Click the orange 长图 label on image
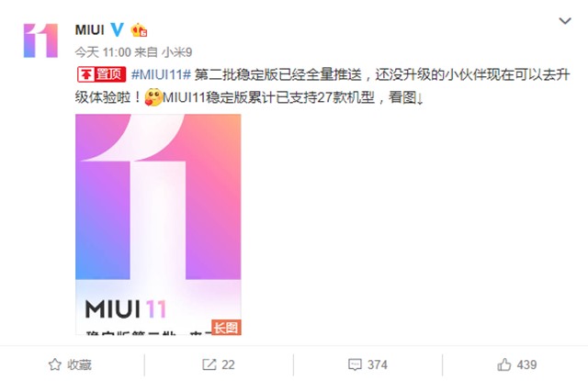The height and width of the screenshot is (381, 588). coord(226,328)
